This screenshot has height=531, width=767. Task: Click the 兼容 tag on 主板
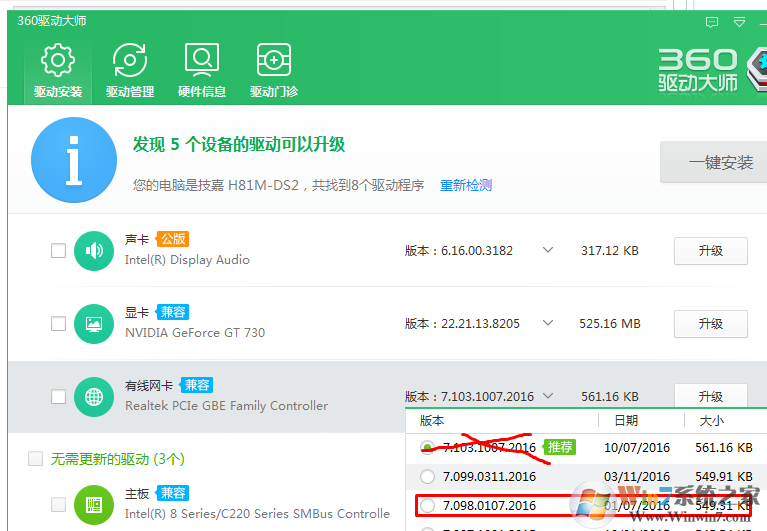point(173,493)
